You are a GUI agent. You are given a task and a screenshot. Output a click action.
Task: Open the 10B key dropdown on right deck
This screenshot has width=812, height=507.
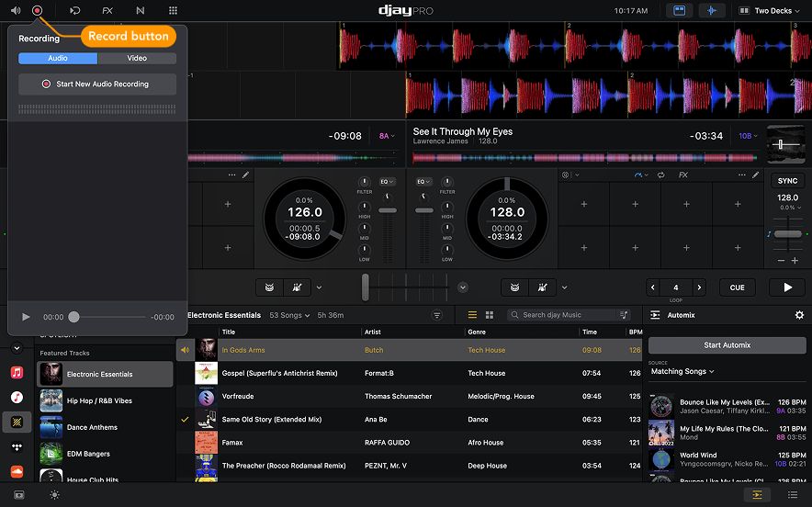[x=748, y=136]
